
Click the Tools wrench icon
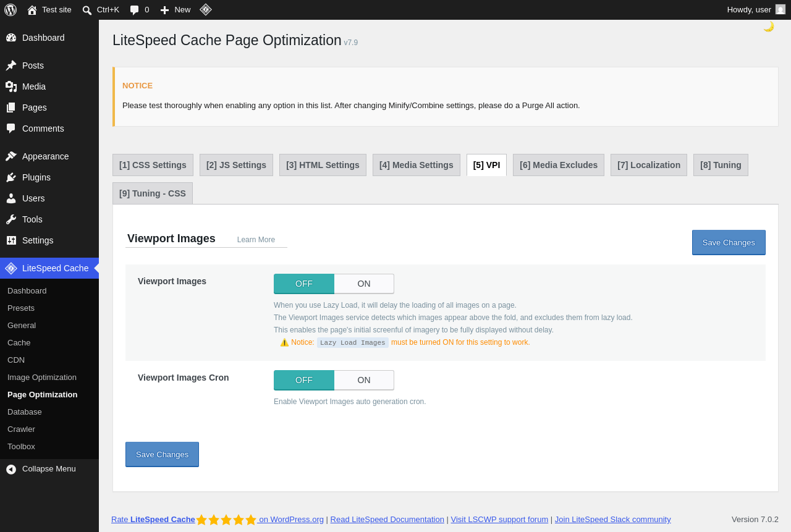click(11, 219)
